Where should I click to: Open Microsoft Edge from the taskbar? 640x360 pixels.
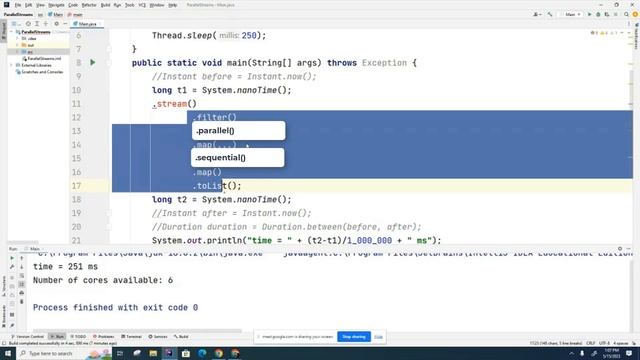202,353
